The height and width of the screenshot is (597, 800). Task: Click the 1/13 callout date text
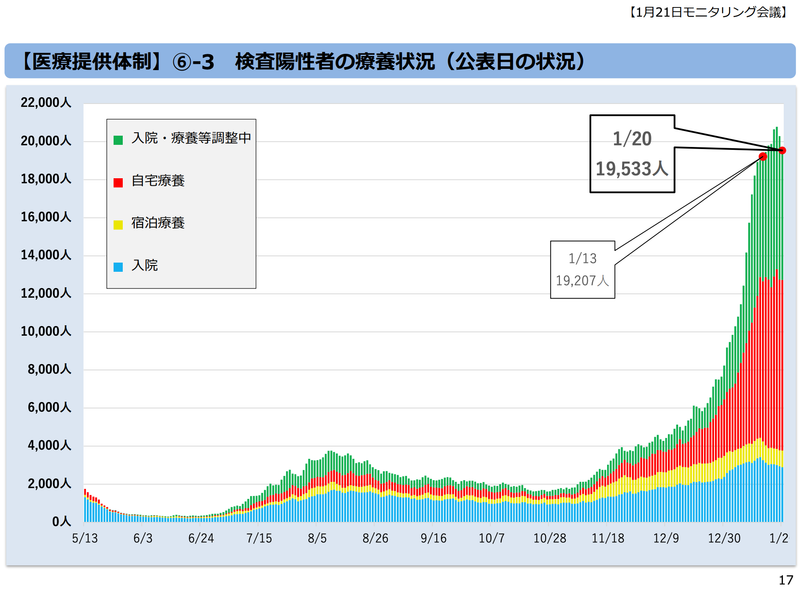583,259
